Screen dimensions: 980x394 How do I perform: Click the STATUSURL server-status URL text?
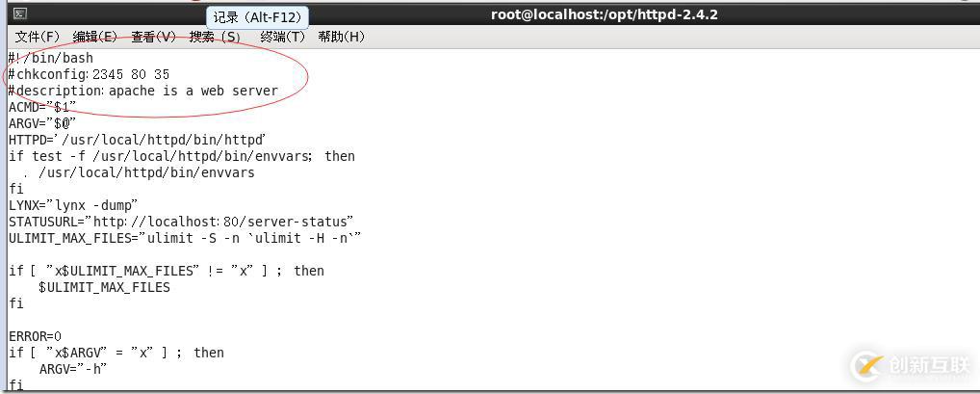223,222
